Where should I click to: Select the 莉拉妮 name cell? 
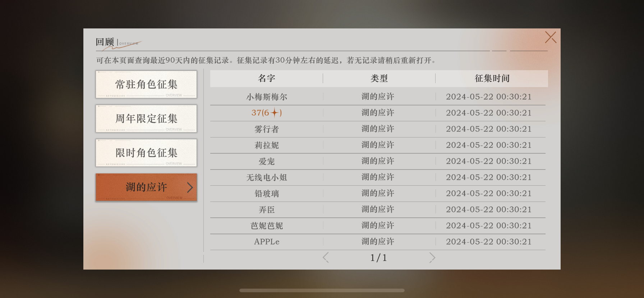(x=267, y=145)
